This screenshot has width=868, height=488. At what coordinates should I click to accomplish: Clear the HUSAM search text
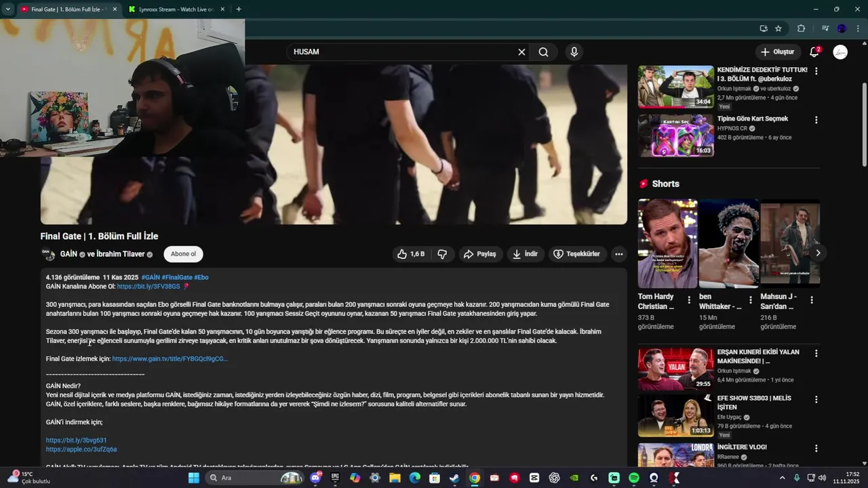tap(521, 52)
